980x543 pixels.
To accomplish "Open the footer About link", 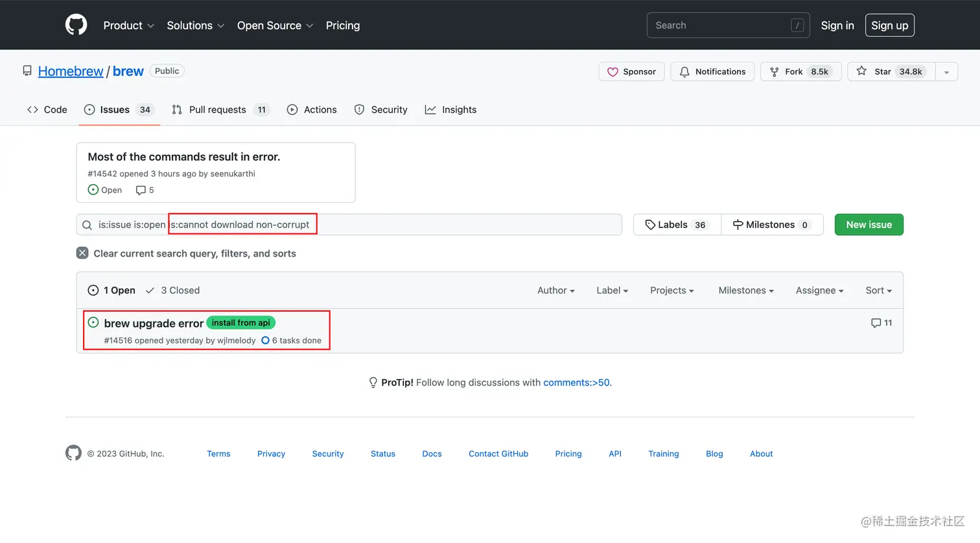I will tap(762, 454).
